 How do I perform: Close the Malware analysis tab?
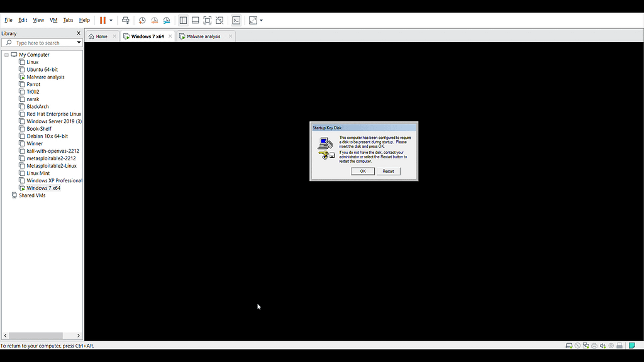(x=230, y=36)
